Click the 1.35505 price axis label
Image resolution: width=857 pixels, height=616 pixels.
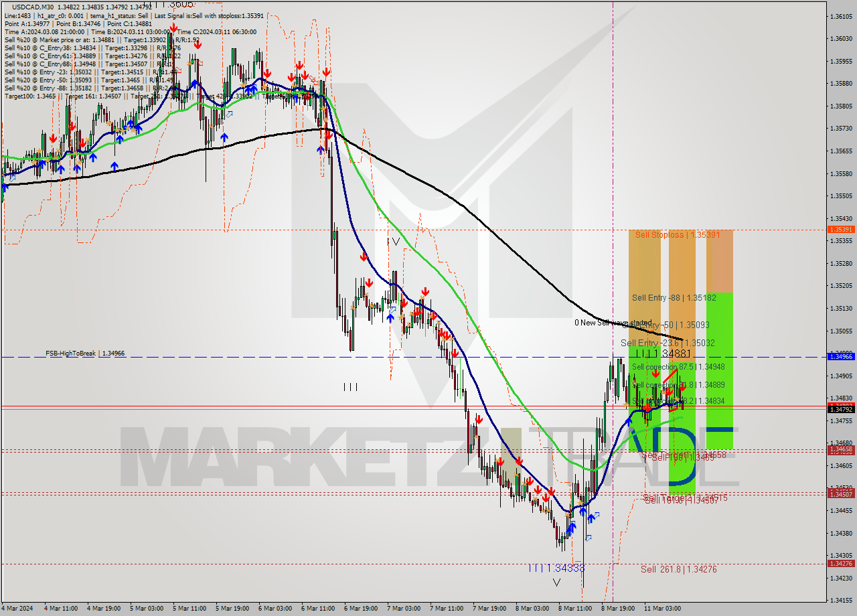841,196
